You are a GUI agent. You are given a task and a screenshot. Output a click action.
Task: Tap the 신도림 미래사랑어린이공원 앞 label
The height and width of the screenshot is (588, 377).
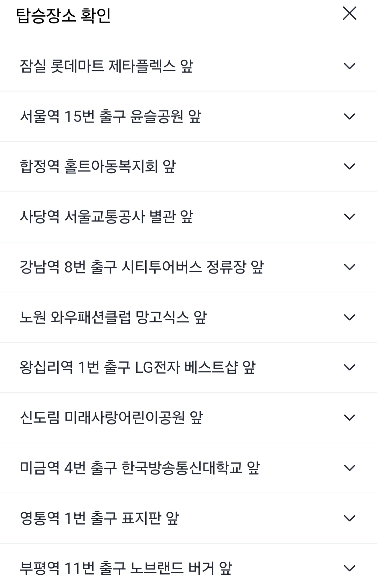[x=111, y=418]
